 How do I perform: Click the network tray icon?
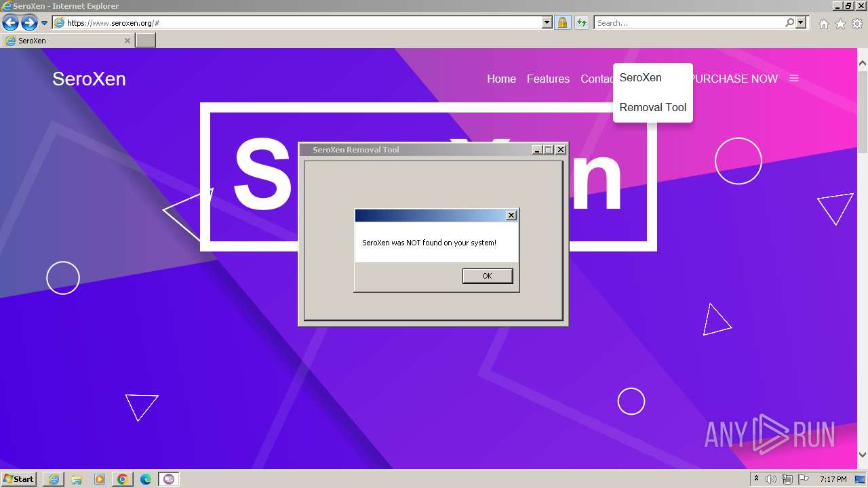pos(787,479)
